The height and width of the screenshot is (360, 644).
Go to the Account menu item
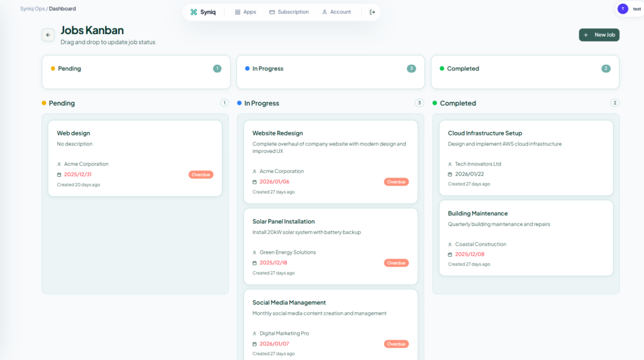coord(336,12)
